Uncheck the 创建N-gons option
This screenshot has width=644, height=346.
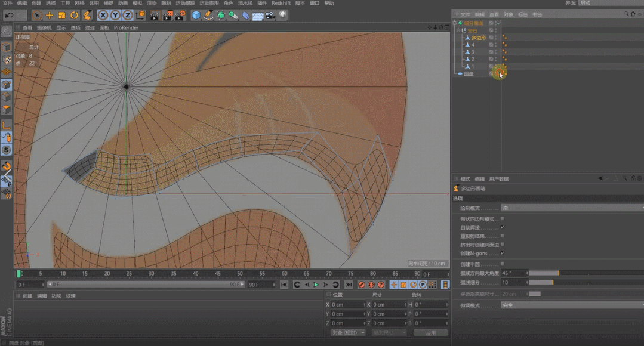[502, 253]
